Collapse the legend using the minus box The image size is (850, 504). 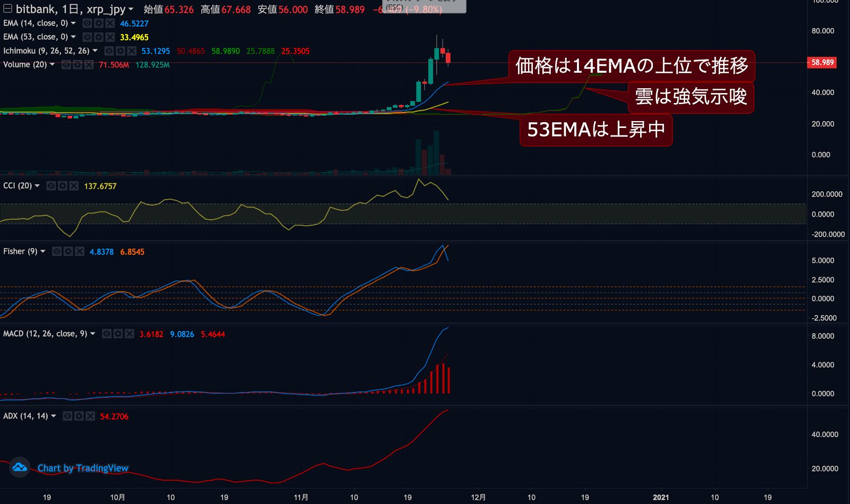click(x=7, y=8)
